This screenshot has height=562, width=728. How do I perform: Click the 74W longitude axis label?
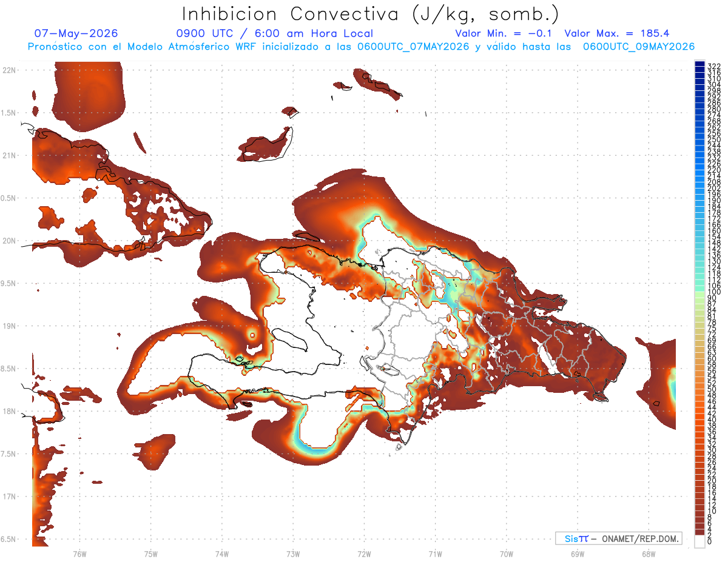222,554
